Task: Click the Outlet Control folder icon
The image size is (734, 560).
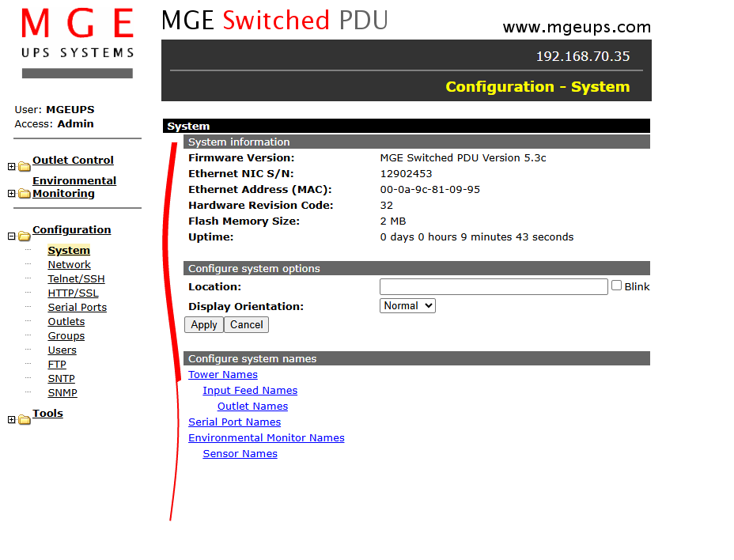Action: click(x=25, y=167)
